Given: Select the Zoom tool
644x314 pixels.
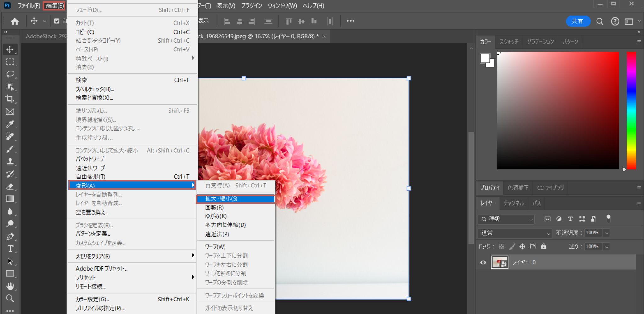Looking at the screenshot, I should click(x=10, y=298).
